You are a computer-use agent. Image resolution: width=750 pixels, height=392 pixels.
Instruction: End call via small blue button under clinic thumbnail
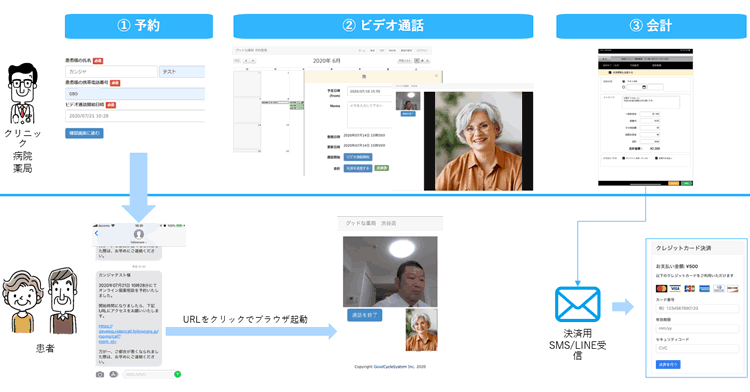[408, 114]
